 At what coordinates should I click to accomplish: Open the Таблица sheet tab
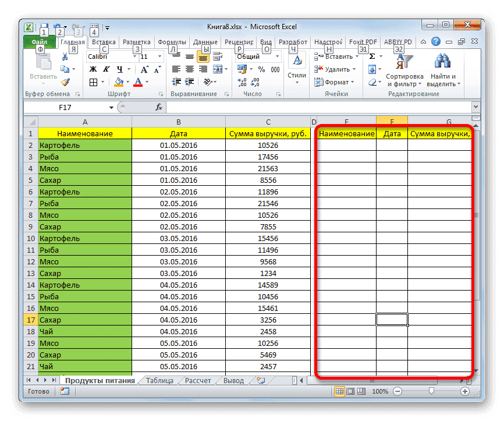160,380
